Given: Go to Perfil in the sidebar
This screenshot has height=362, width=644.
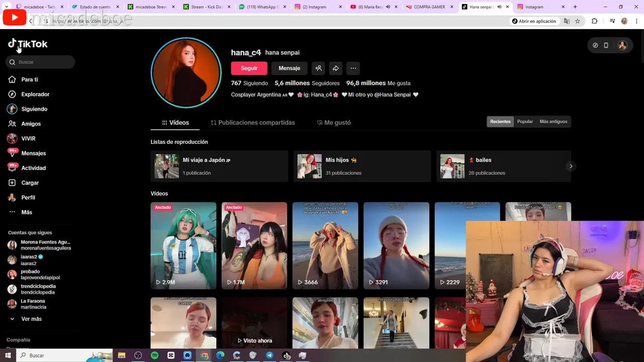Looking at the screenshot, I should tap(28, 198).
